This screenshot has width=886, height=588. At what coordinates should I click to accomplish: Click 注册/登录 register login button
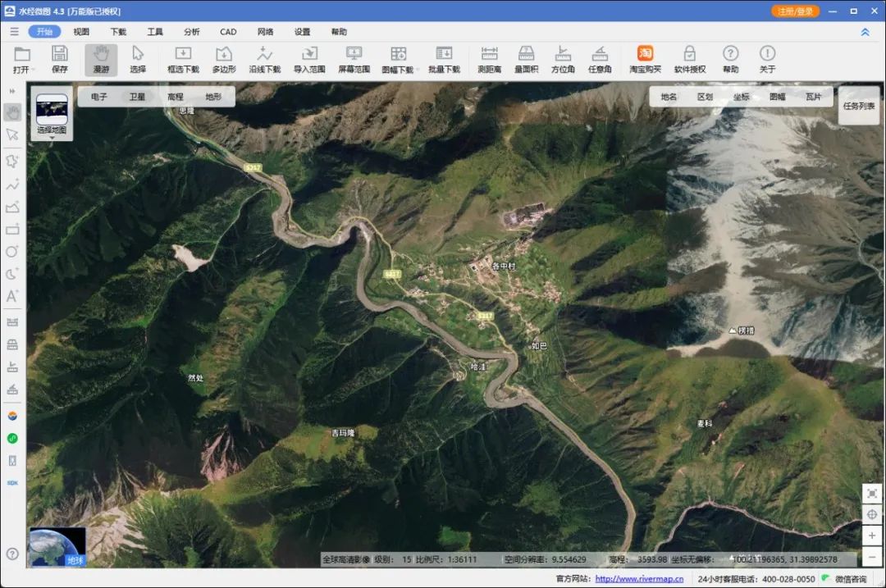coord(796,11)
